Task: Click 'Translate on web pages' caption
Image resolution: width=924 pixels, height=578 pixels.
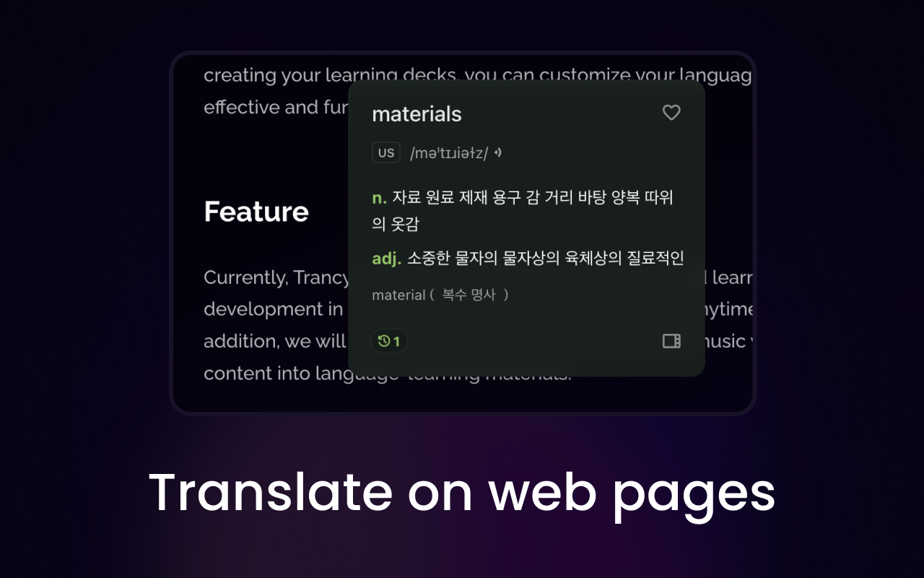Action: point(462,493)
